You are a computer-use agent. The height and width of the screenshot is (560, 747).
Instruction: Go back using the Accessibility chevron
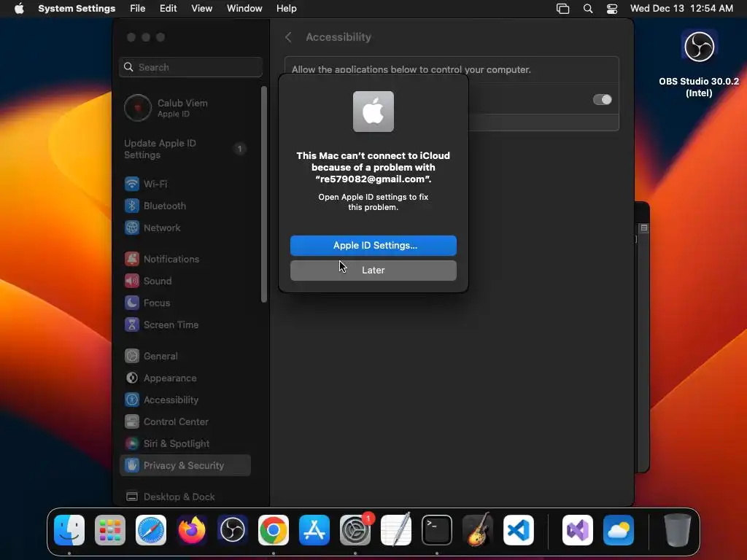(288, 37)
